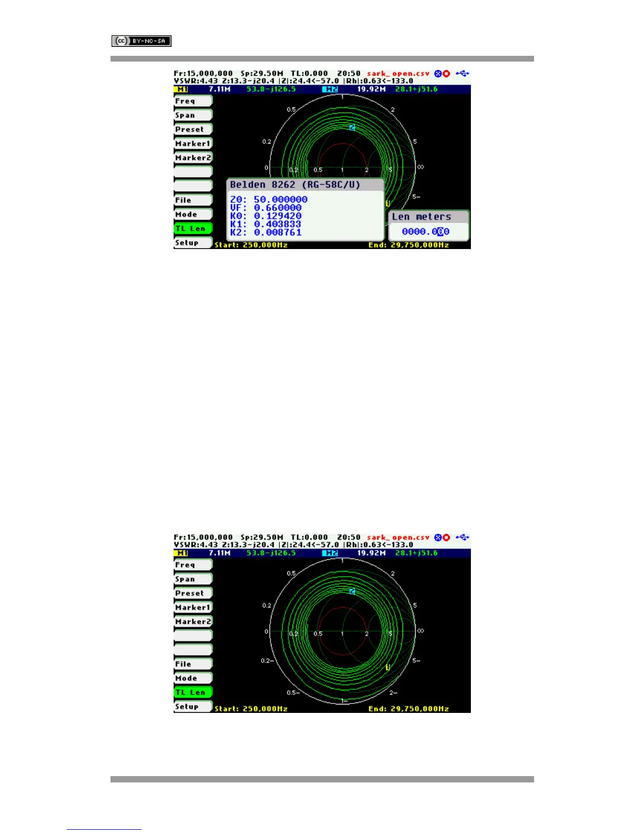Click the Setup button in the lower screenshot
644x834 pixels.
pos(193,707)
